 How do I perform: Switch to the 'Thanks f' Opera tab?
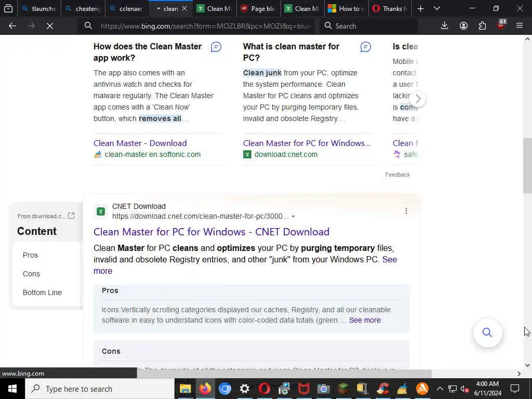pos(390,8)
